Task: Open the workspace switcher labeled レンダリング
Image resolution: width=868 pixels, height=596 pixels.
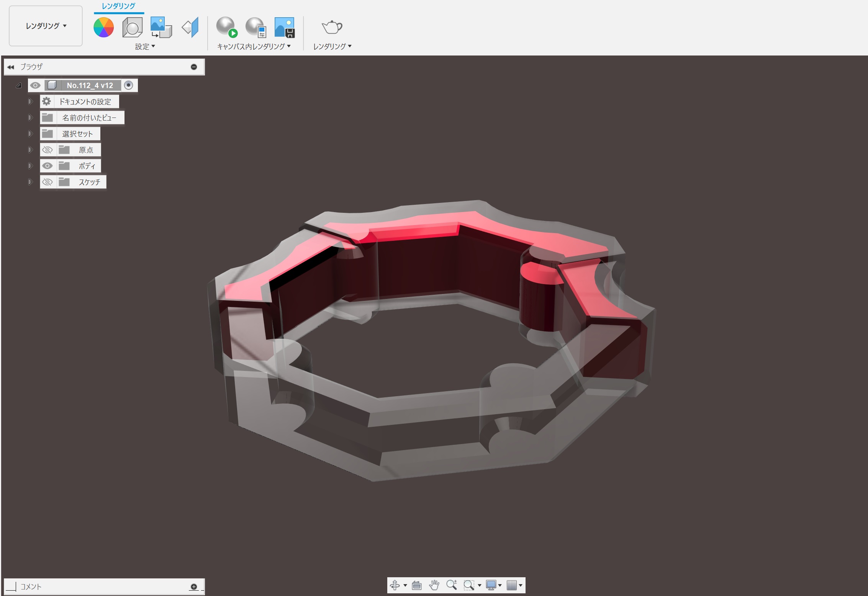Action: [45, 26]
